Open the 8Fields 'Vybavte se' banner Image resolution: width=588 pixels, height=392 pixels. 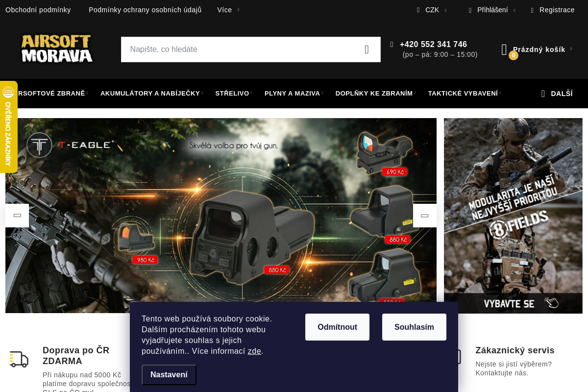(x=513, y=216)
